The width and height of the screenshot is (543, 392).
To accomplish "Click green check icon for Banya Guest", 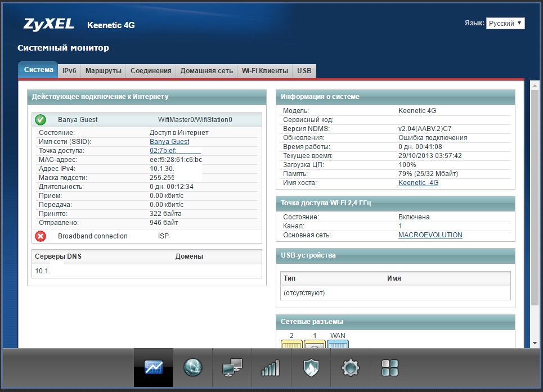I will (x=41, y=120).
